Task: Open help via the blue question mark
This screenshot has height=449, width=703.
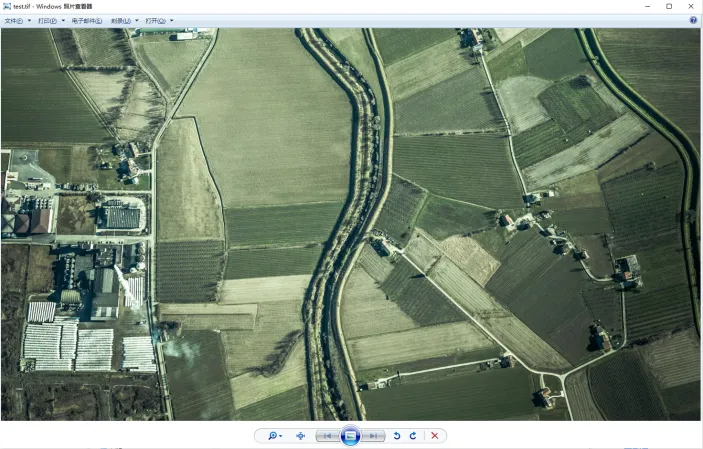Action: pyautogui.click(x=693, y=20)
